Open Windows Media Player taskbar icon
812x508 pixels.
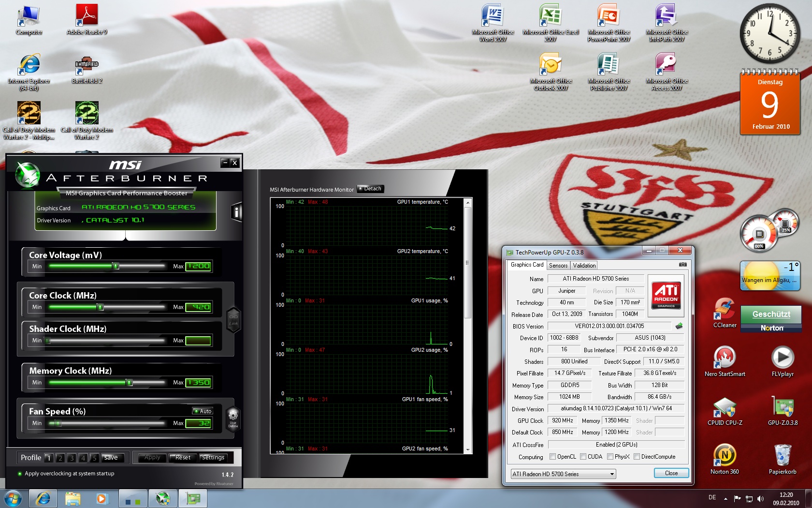102,498
